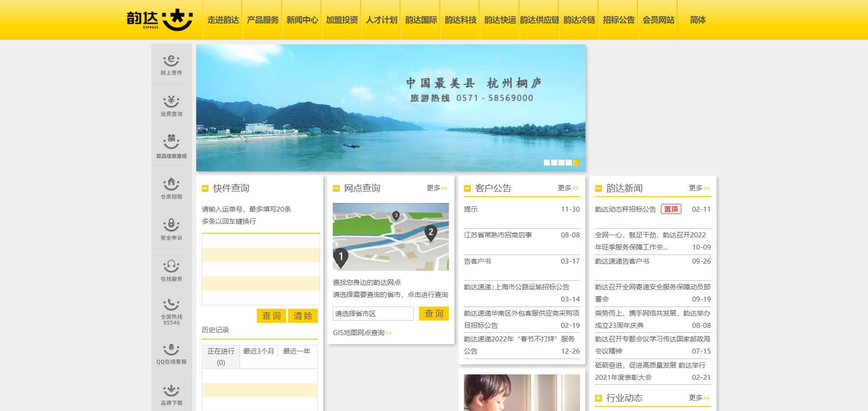Open the 产品服务 navigation menu

(263, 20)
